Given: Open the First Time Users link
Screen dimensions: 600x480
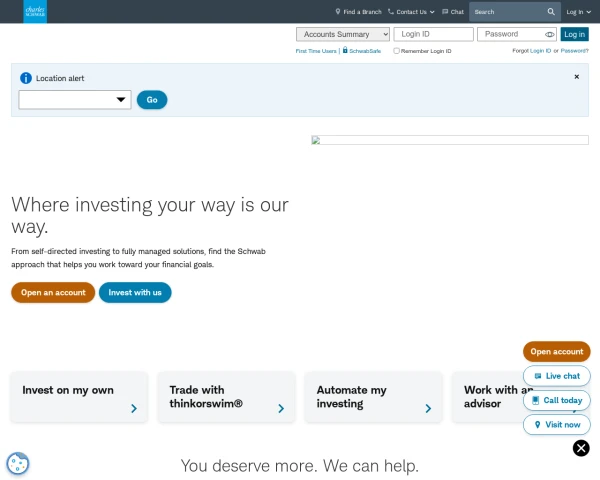Looking at the screenshot, I should pos(316,51).
